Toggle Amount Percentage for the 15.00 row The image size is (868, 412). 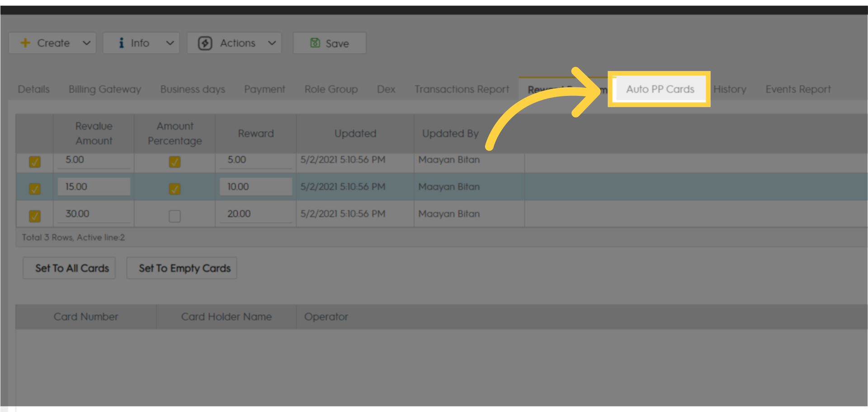(175, 189)
